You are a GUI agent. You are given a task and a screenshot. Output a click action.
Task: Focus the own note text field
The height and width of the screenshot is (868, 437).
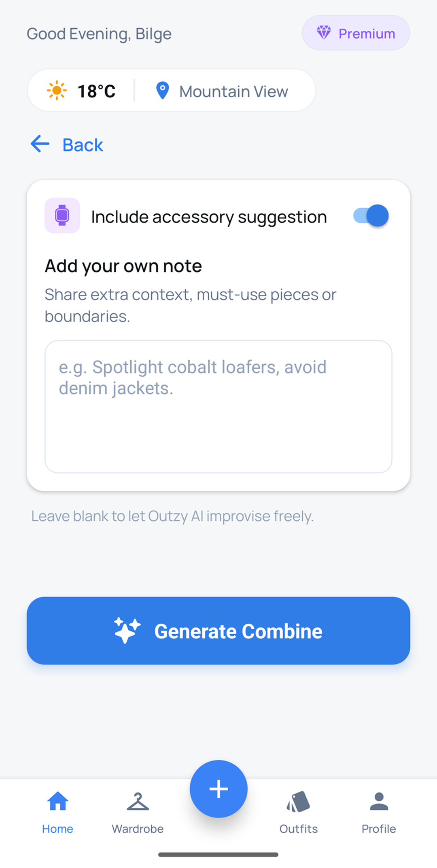(218, 406)
